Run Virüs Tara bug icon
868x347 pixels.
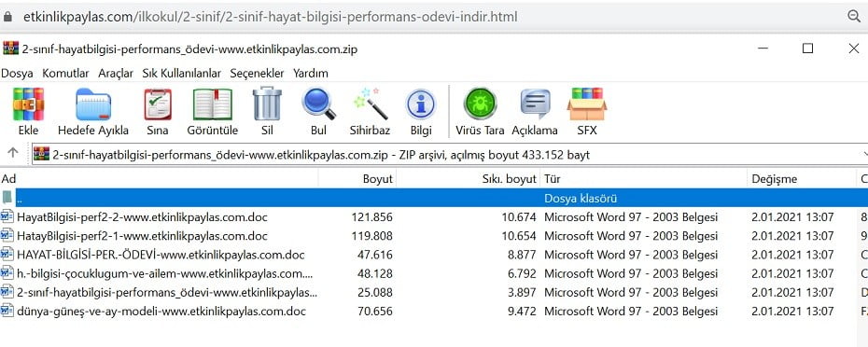coord(480,104)
